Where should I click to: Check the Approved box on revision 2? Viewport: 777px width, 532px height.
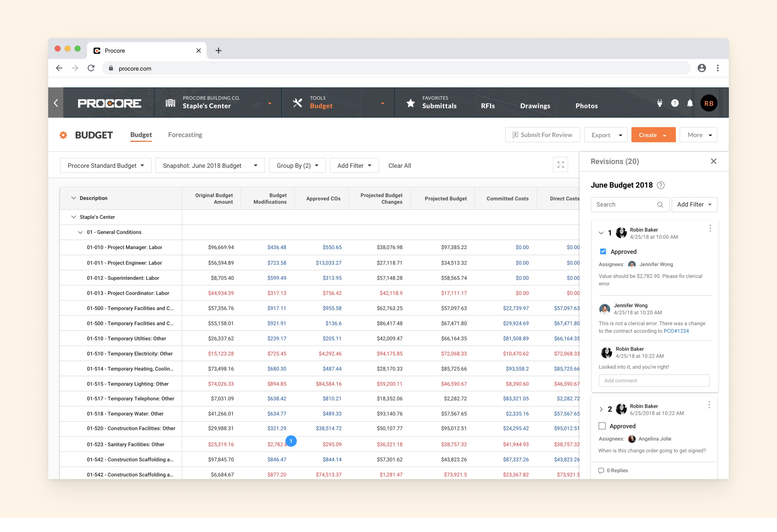[602, 426]
